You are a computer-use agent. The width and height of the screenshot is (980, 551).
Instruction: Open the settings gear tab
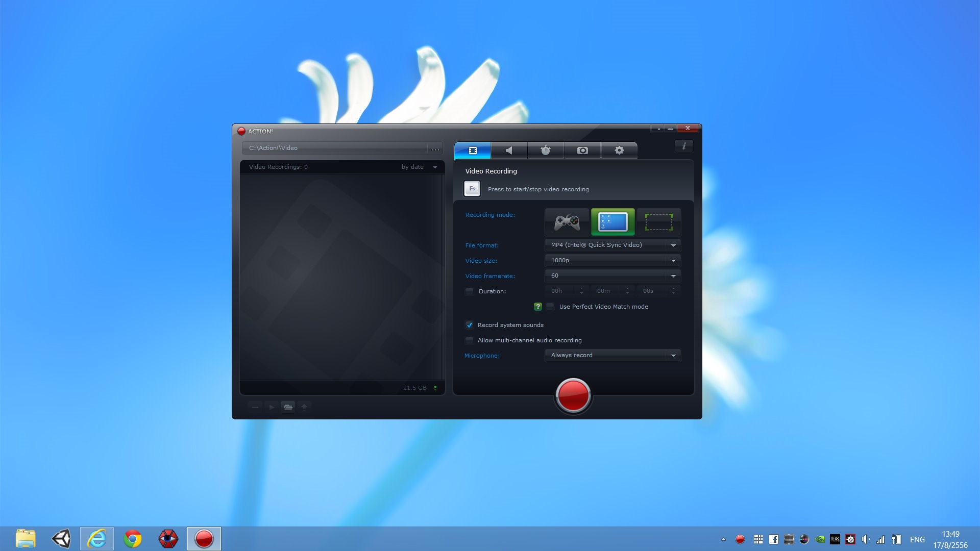619,151
